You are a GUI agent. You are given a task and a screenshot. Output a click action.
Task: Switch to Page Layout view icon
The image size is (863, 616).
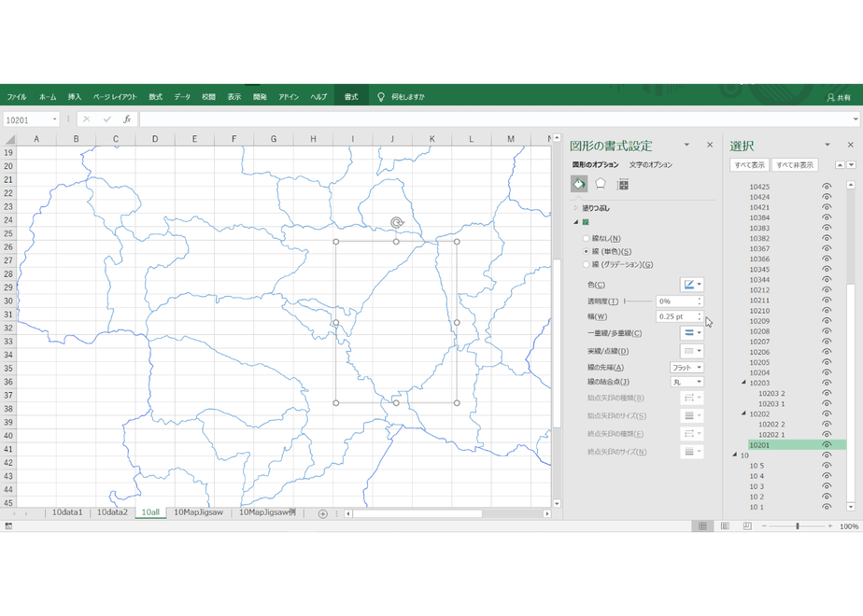click(x=725, y=526)
